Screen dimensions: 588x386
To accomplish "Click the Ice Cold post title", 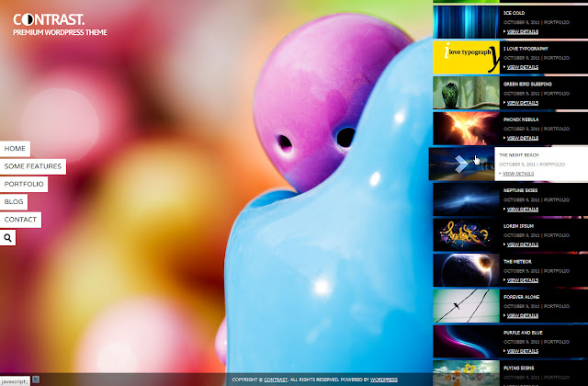I will click(514, 13).
